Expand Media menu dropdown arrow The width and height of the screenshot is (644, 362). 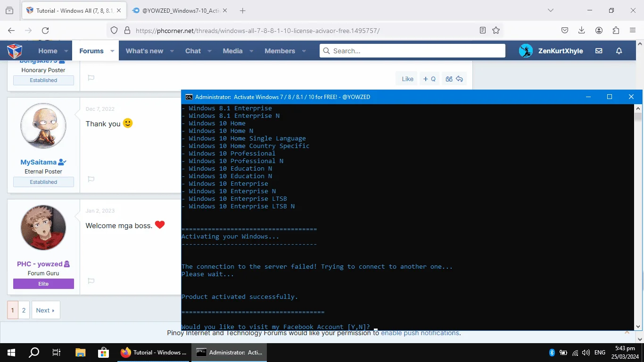pyautogui.click(x=251, y=51)
